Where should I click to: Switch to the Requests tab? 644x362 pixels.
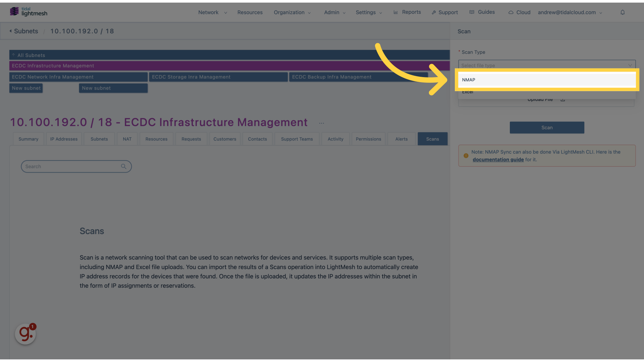coord(191,139)
